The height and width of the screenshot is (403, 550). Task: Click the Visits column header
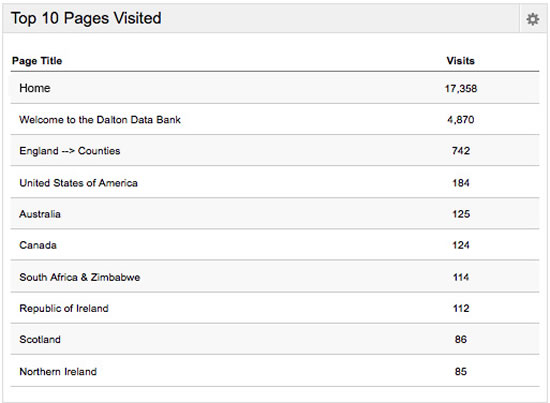[x=460, y=61]
